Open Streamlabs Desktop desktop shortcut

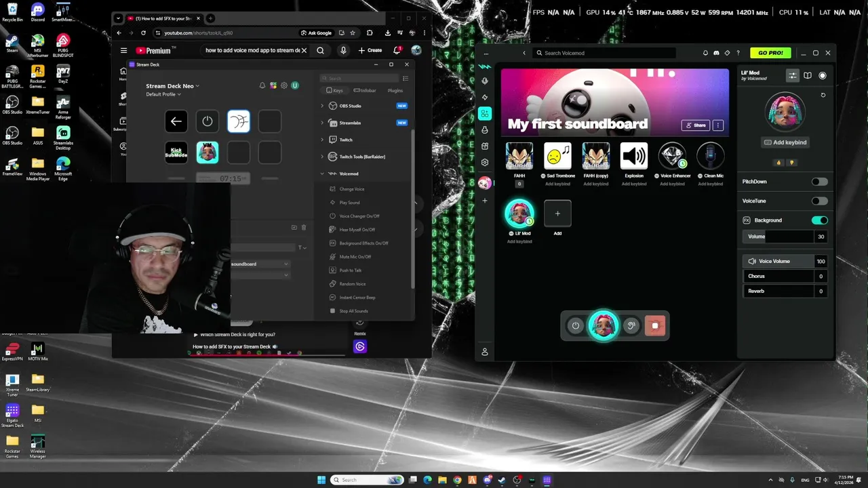(63, 136)
